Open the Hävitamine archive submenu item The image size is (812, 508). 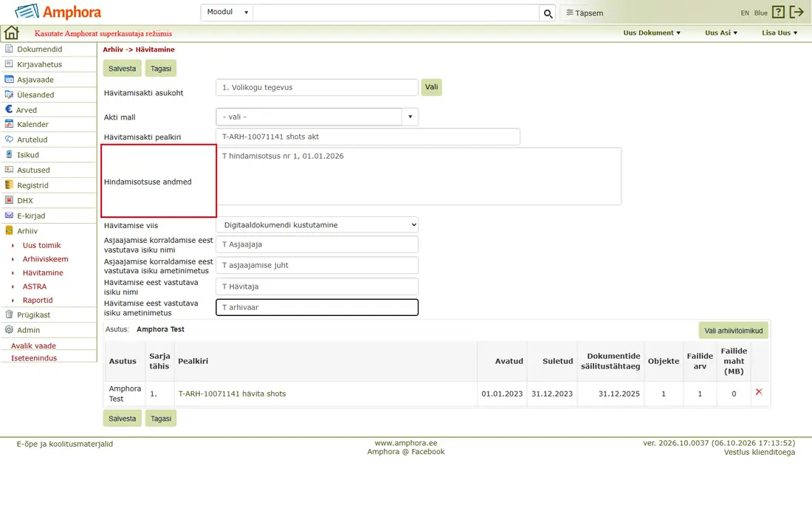click(43, 272)
